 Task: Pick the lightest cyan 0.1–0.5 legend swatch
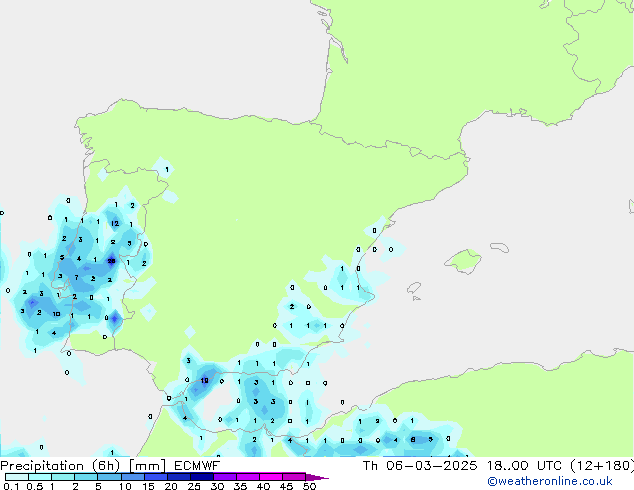pos(17,477)
